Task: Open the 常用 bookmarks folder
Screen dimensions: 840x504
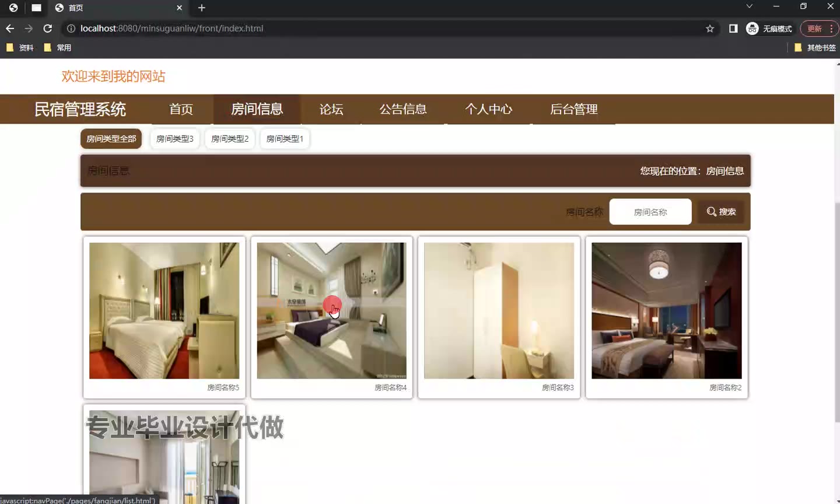Action: (x=58, y=48)
